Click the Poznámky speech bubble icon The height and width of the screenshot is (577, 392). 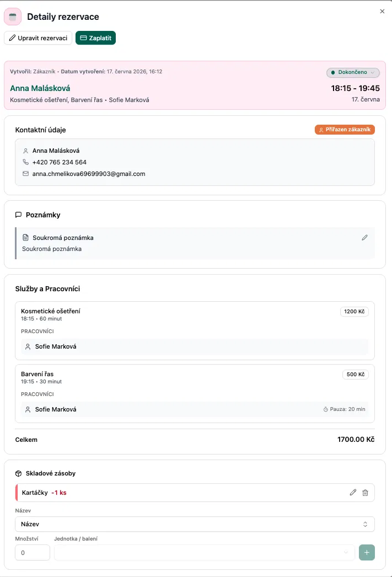point(18,215)
